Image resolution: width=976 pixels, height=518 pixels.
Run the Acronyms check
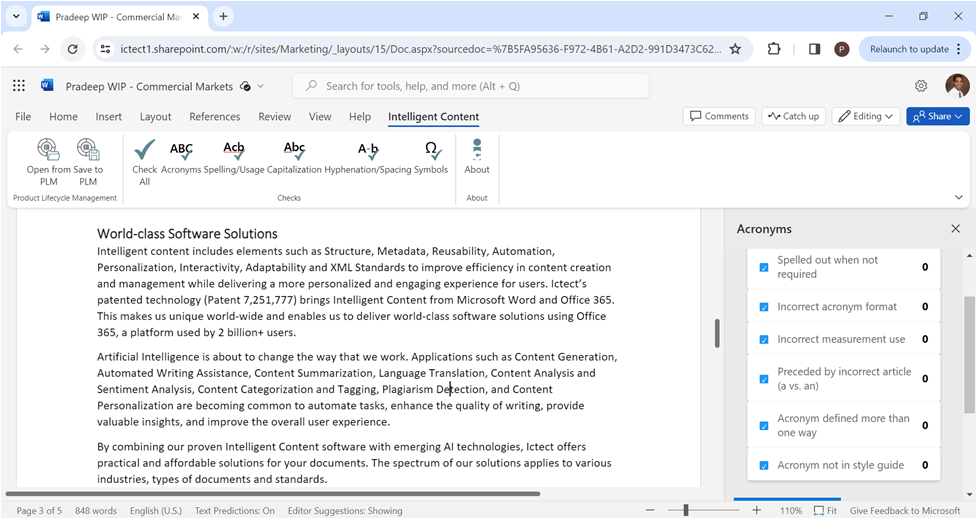pos(181,157)
